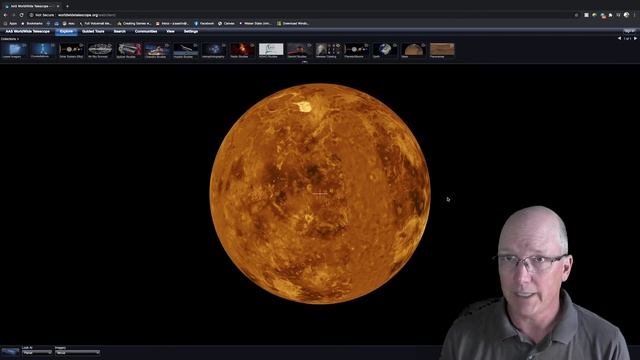Click the AAS WorldWide Telescope title link
640x360 pixels.
27,31
